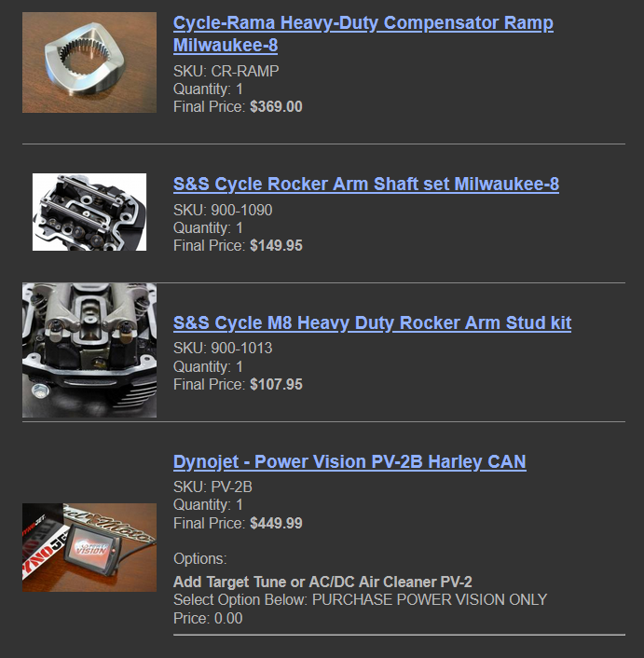Select the Power Vision device thumbnail

coord(89,547)
